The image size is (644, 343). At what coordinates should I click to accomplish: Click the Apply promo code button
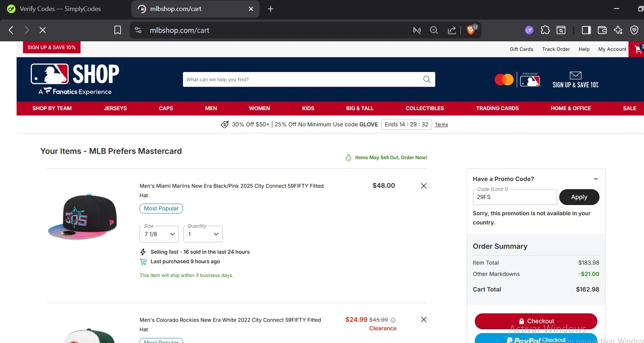pos(579,197)
